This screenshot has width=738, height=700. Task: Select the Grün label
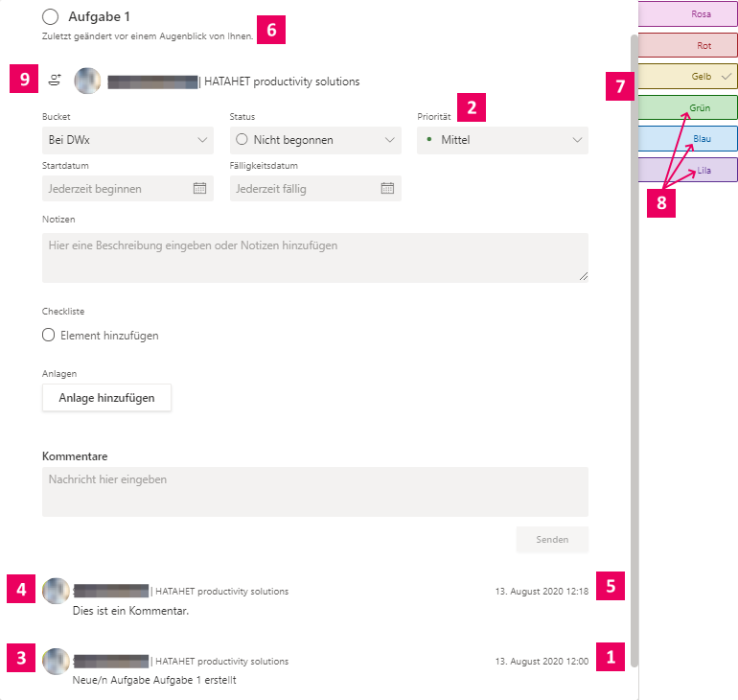tap(687, 107)
